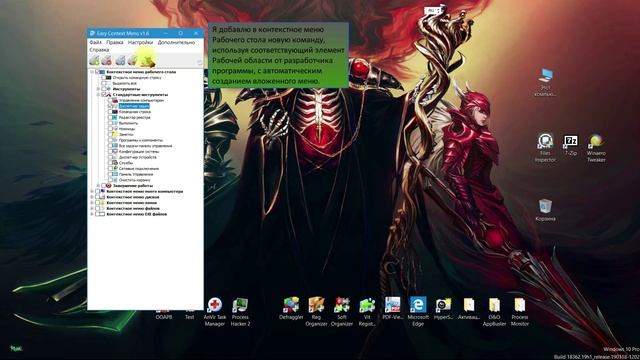Viewport: 640px width, 360px height.
Task: Expand the Инструменты tree node
Action: [98, 89]
